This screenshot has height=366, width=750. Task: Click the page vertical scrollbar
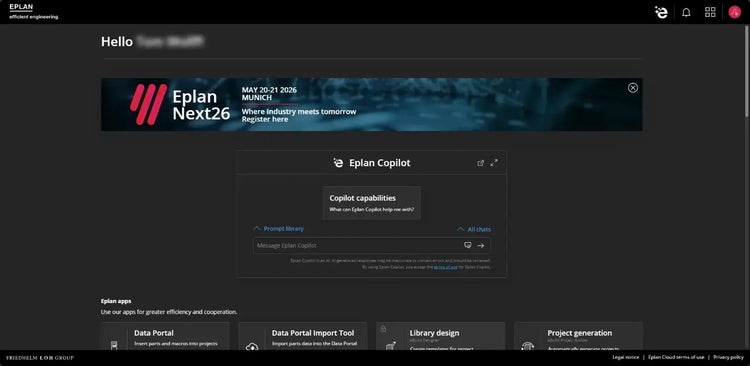pyautogui.click(x=747, y=71)
